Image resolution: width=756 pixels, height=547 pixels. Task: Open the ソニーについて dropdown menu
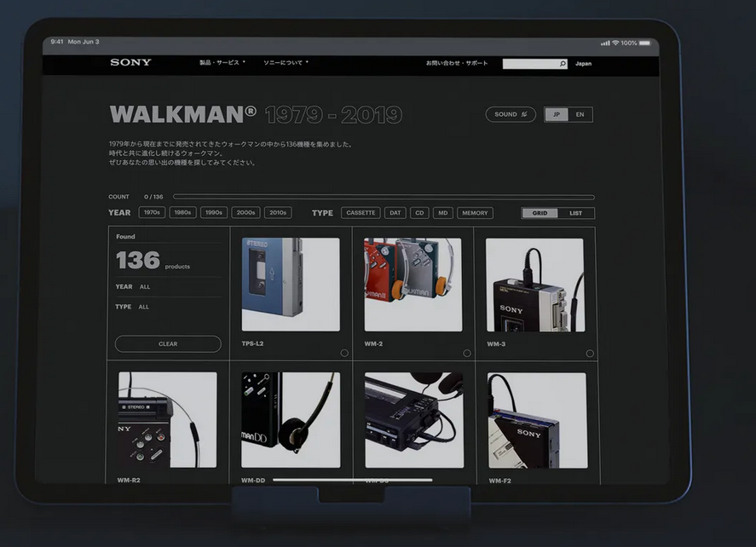[x=286, y=63]
